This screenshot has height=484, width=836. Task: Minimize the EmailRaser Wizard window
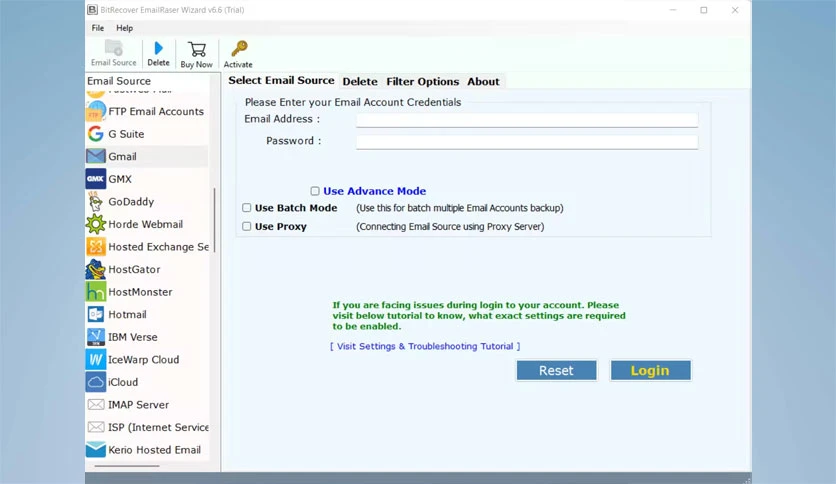pos(673,10)
